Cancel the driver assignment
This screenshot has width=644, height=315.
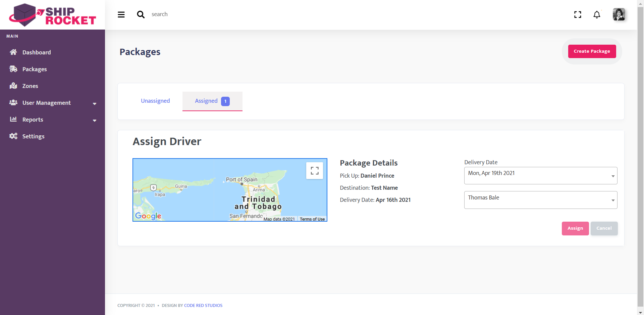click(604, 228)
